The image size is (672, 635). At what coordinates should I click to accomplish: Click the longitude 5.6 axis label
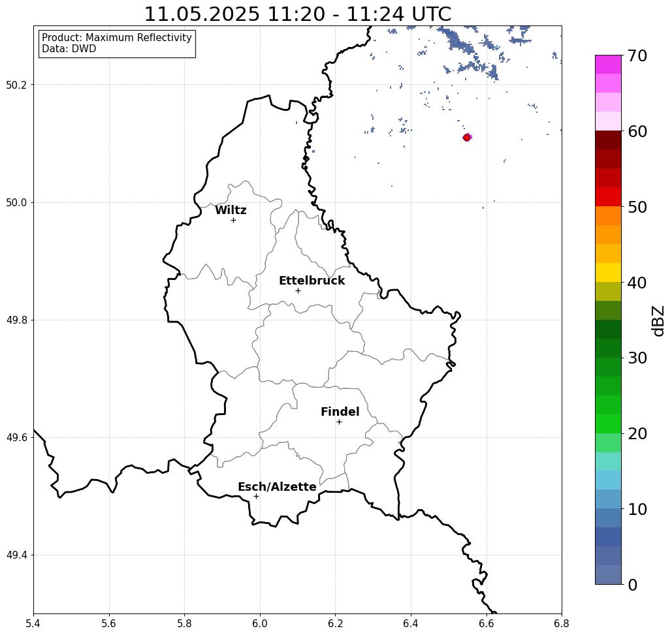(x=109, y=623)
